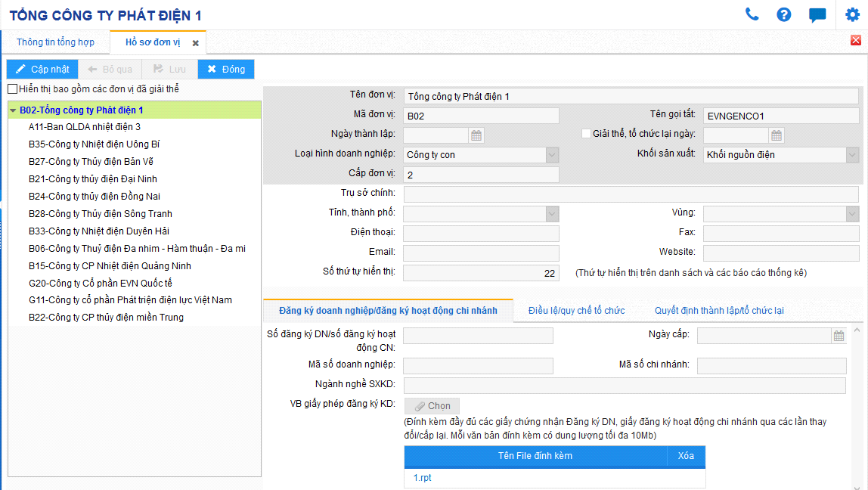Click the Mã số doanh nghiệp field

tap(479, 365)
